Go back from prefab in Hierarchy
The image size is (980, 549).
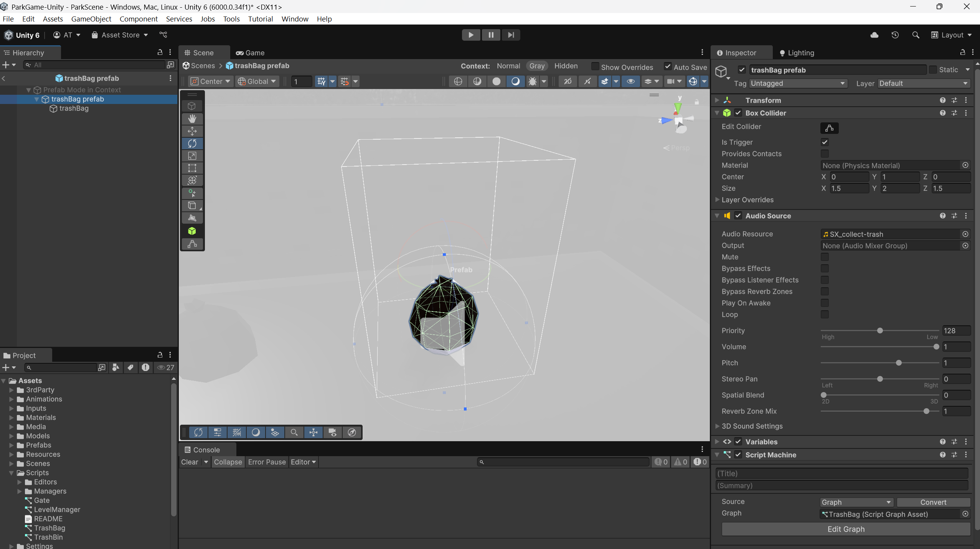[x=3, y=78]
